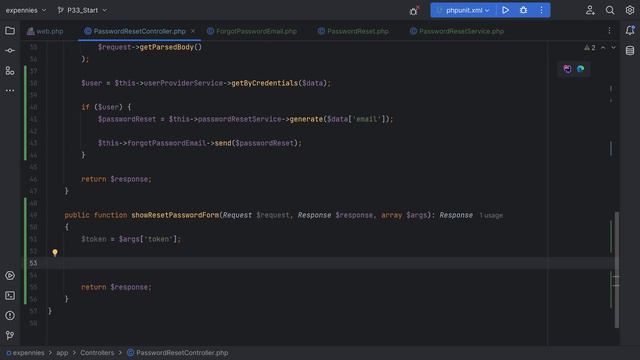Show recent files tab list menu

pyautogui.click(x=609, y=31)
